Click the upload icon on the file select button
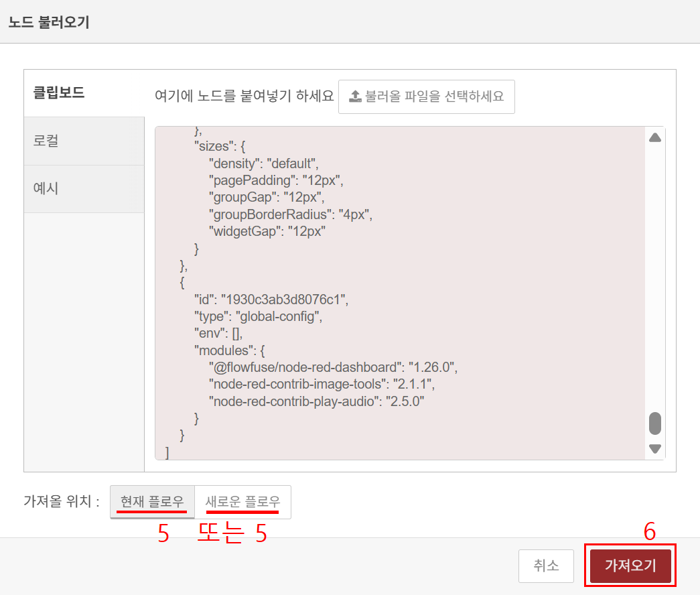Image resolution: width=700 pixels, height=595 pixels. (x=355, y=96)
